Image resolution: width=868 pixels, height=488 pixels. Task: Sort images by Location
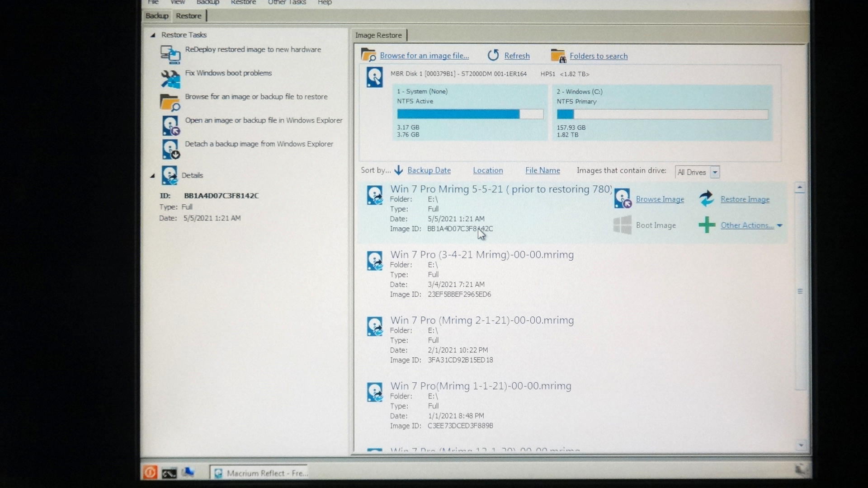(488, 170)
